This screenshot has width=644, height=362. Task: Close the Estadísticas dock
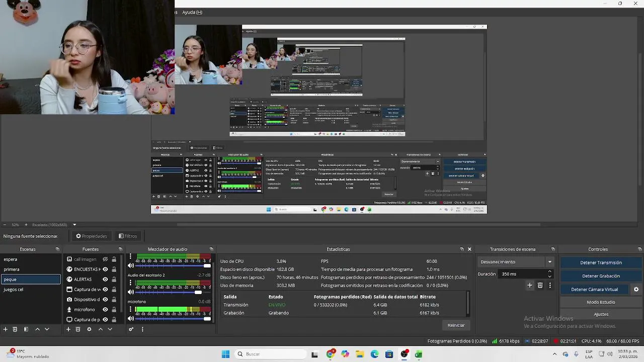469,249
